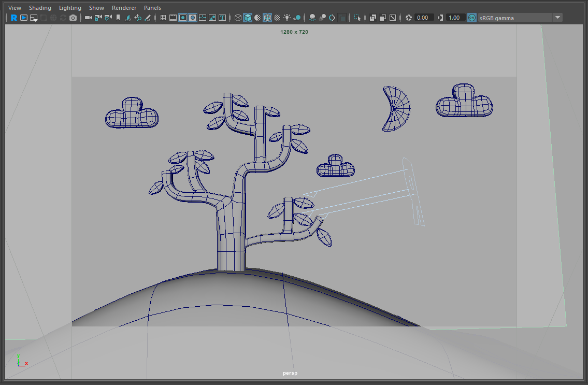Click the gamma value field showing 1.00
Image resolution: width=588 pixels, height=385 pixels.
(454, 18)
